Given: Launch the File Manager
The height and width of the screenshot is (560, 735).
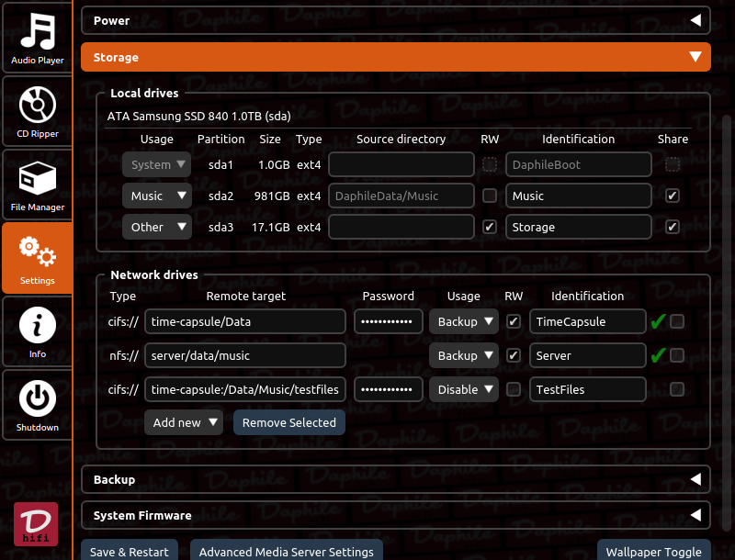Looking at the screenshot, I should tap(38, 185).
